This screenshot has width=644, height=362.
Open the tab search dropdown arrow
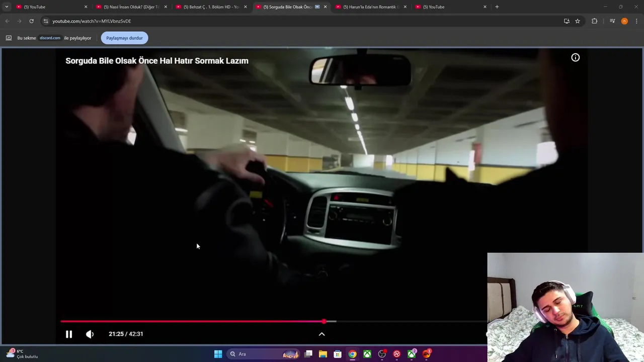point(7,7)
